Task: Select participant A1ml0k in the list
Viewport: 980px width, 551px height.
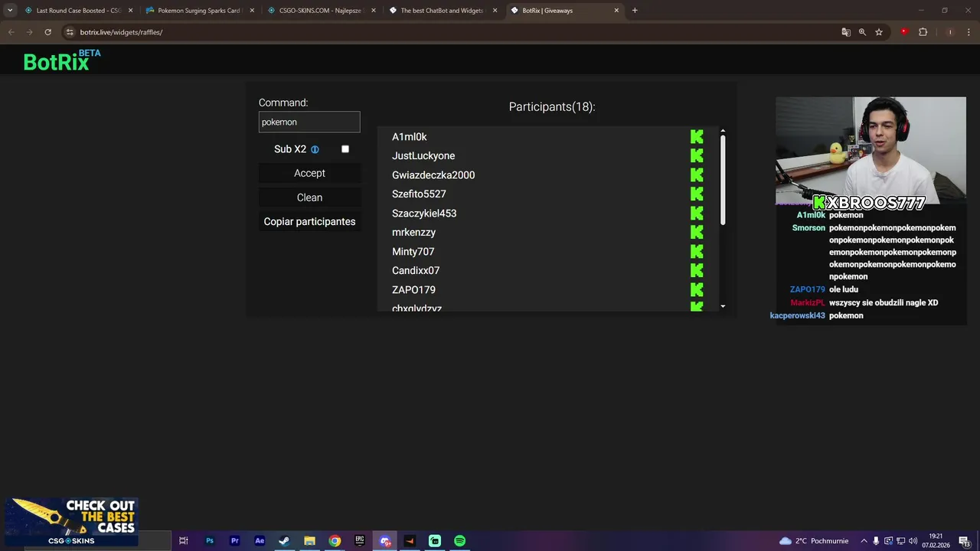Action: tap(410, 137)
